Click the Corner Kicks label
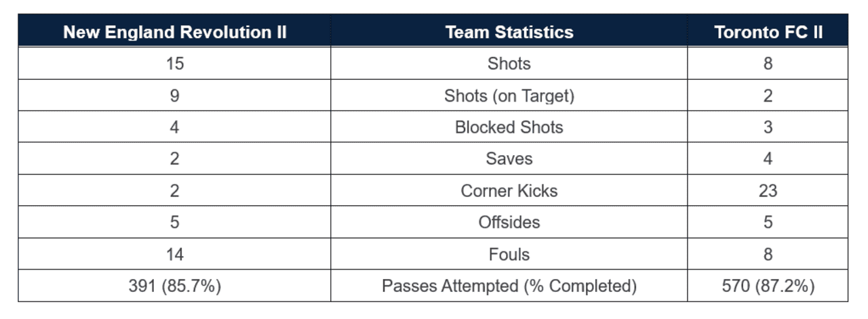 point(509,191)
